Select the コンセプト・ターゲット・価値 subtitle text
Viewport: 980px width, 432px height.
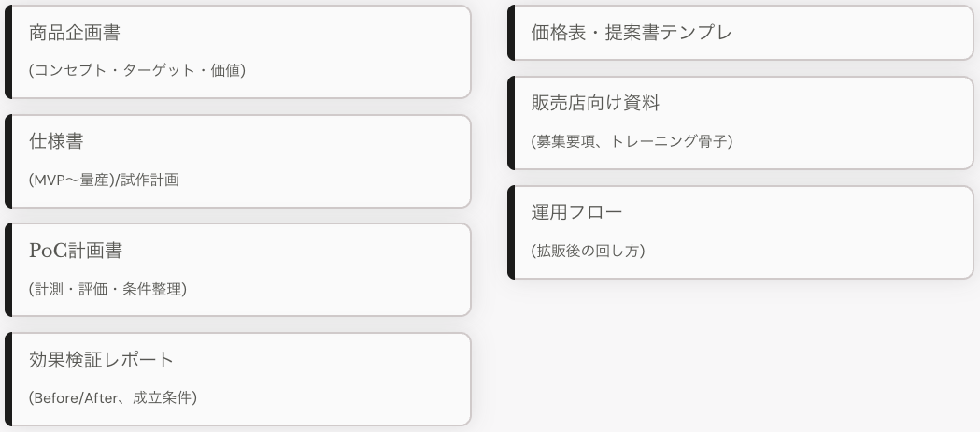click(x=137, y=70)
